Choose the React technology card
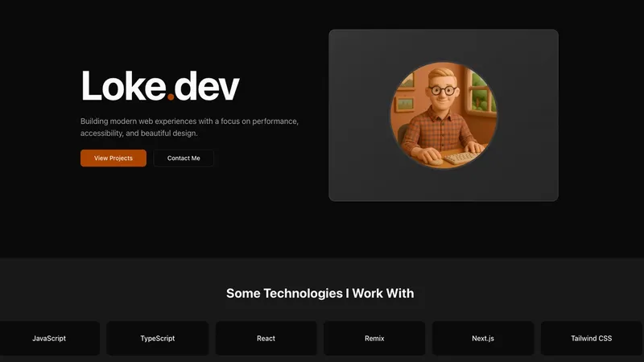The image size is (644, 362). point(266,338)
